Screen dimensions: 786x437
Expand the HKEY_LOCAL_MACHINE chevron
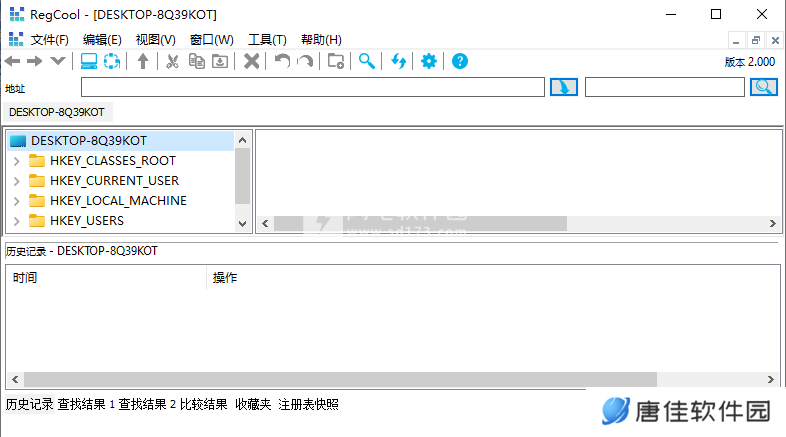(17, 201)
